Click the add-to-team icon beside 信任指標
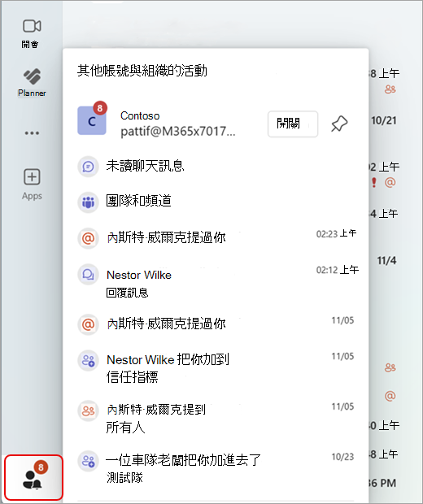Screen dimensions: 423x504 click(88, 360)
